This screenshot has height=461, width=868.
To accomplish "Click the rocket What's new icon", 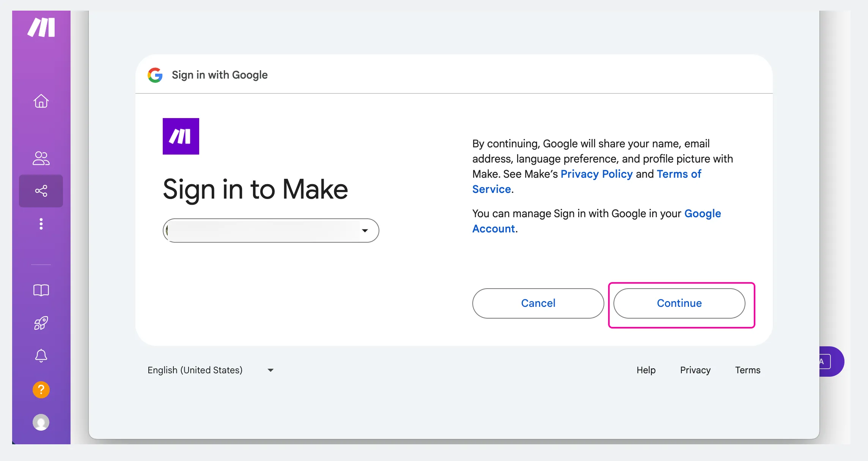I will coord(41,323).
